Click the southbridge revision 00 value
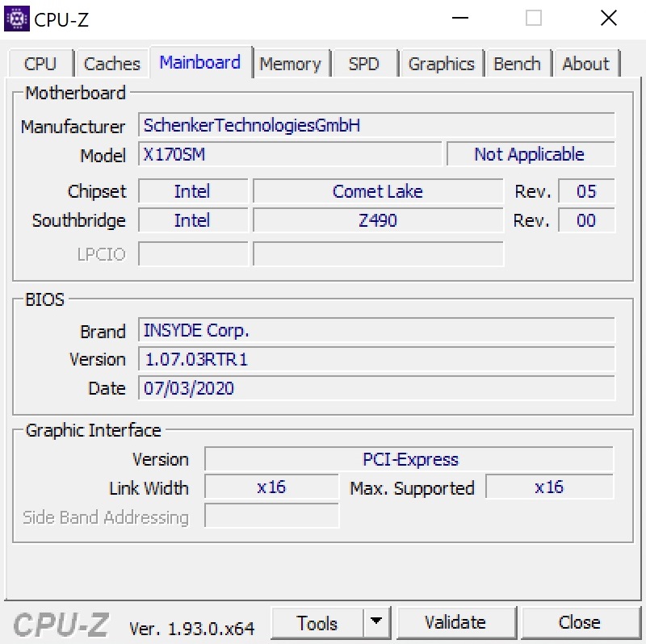Screen dimensions: 646x644 point(586,220)
